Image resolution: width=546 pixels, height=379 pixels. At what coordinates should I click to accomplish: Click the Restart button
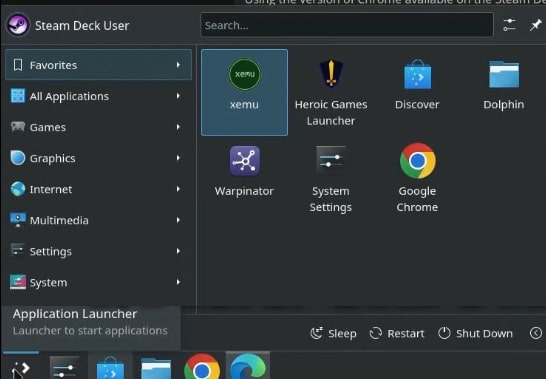(x=397, y=333)
